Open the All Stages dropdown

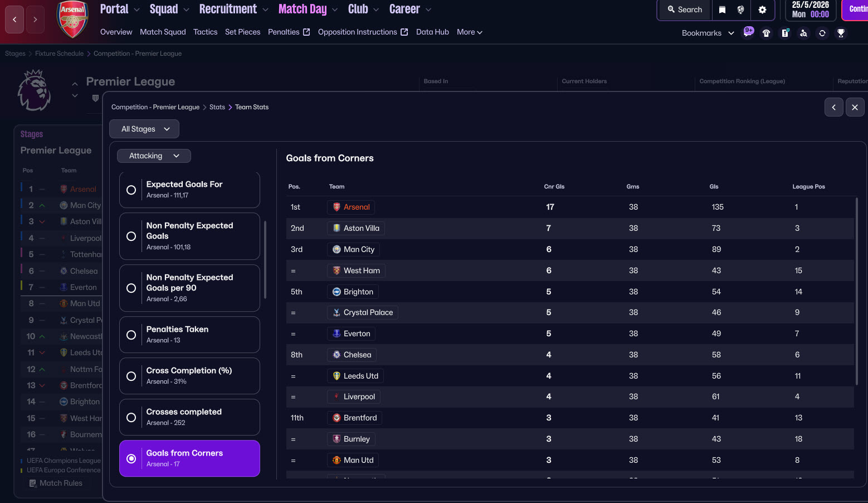coord(144,129)
